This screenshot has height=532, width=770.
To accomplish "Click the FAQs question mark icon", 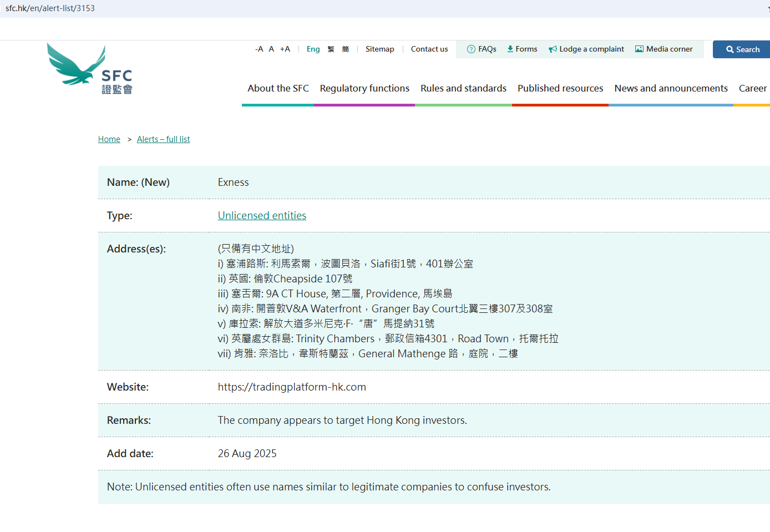I will coord(471,49).
